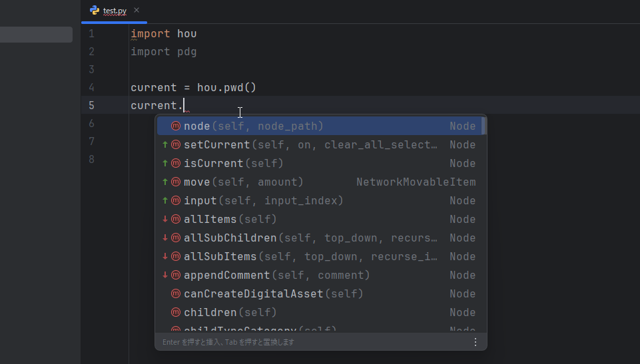Pick the isCurrent(self) completion entry

233,164
